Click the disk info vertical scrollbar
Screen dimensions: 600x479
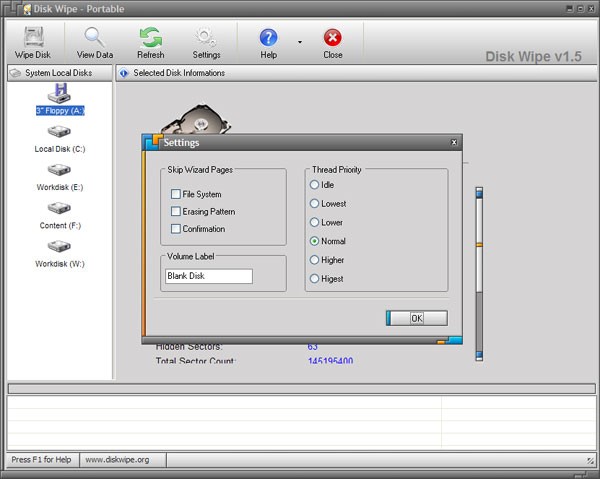[479, 274]
